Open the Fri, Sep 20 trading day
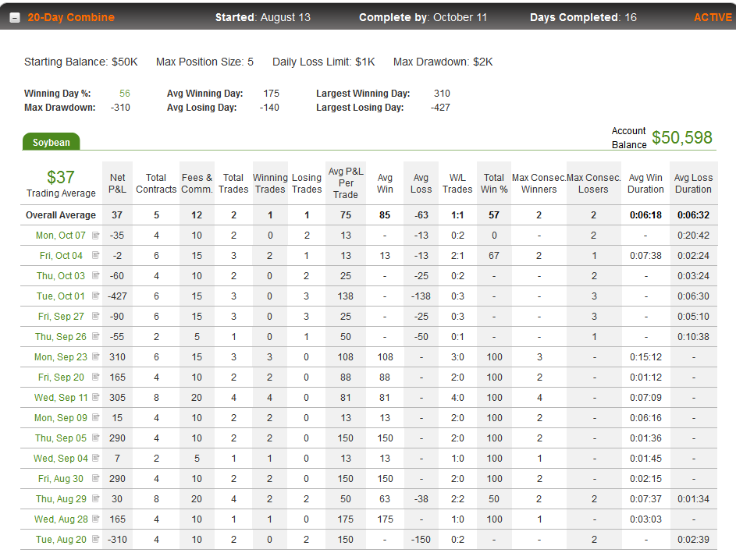This screenshot has width=736, height=560. coord(61,377)
